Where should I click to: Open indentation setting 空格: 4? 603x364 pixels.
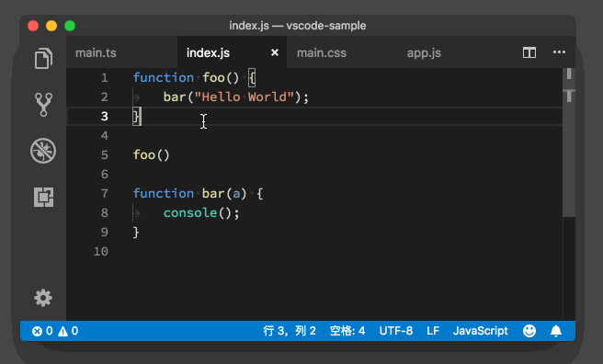[x=347, y=331]
